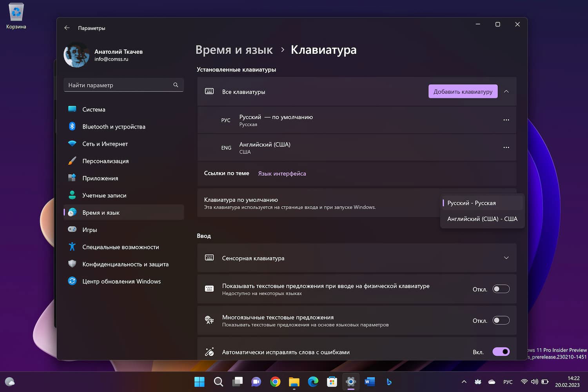This screenshot has height=392, width=588.
Task: Click the Время и язык breadcrumb
Action: [x=234, y=50]
